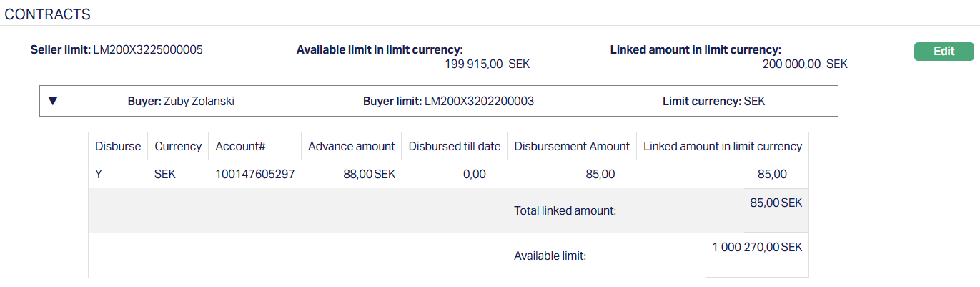Click the CONTRACTS section heading

point(48,14)
